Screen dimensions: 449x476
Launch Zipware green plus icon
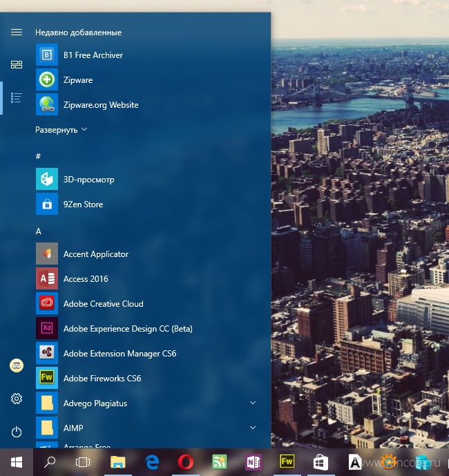pos(47,80)
